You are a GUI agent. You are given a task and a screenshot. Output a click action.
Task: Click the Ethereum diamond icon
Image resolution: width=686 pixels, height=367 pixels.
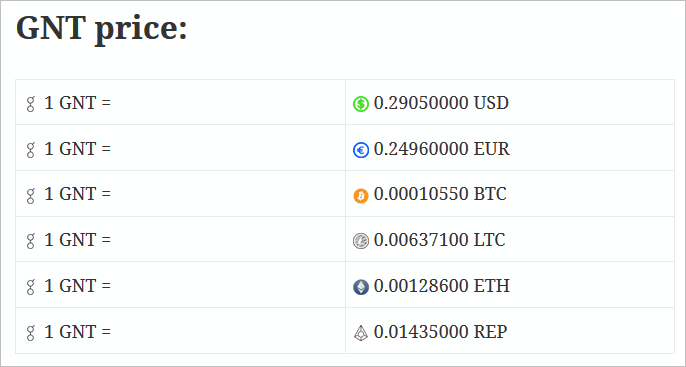[x=361, y=287]
